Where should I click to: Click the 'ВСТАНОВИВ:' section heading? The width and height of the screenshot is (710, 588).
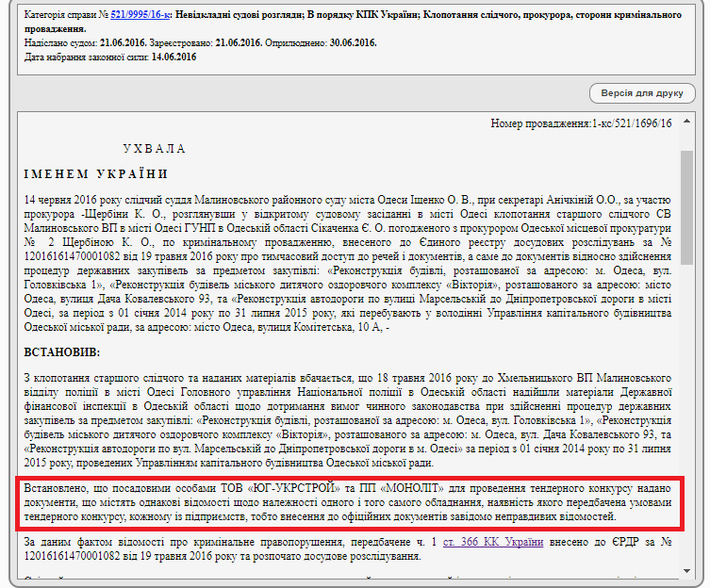pos(61,351)
